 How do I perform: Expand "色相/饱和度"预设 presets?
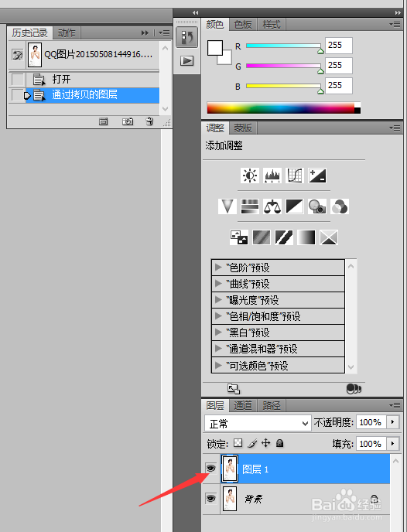click(x=218, y=316)
